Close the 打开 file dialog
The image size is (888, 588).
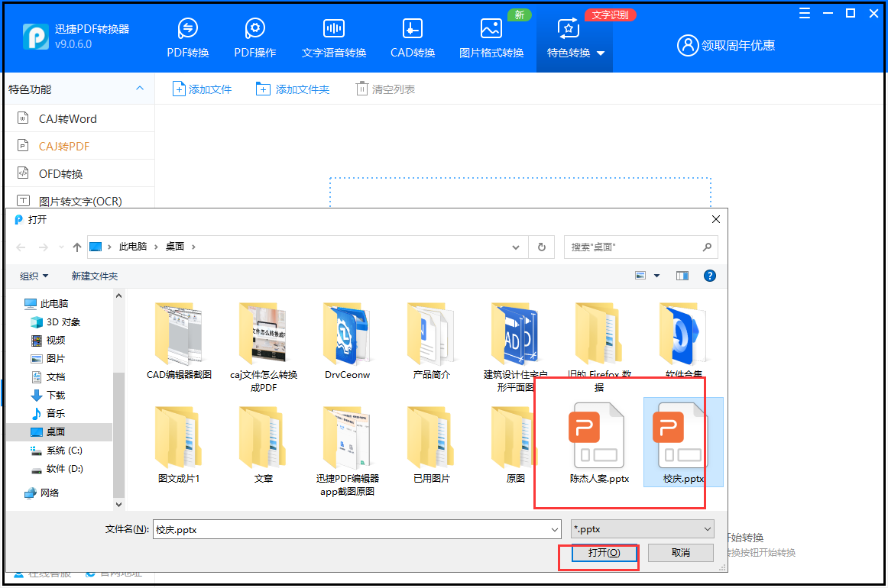point(716,219)
